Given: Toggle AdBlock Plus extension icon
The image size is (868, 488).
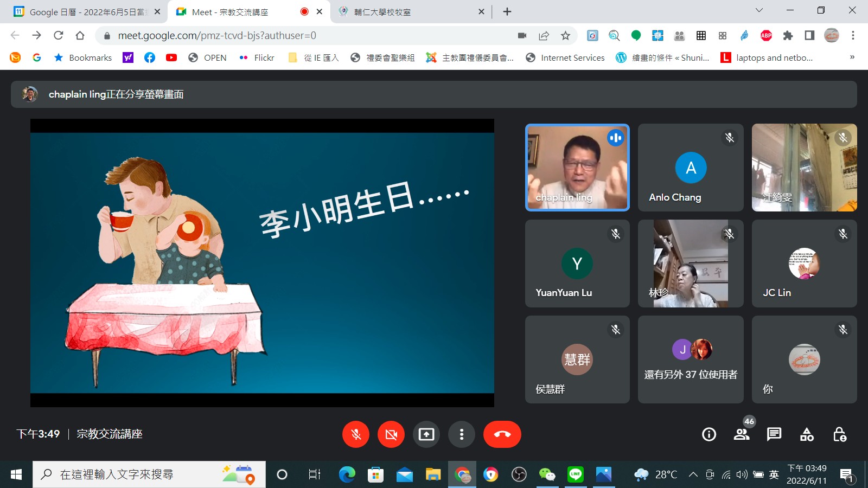Looking at the screenshot, I should click(766, 36).
